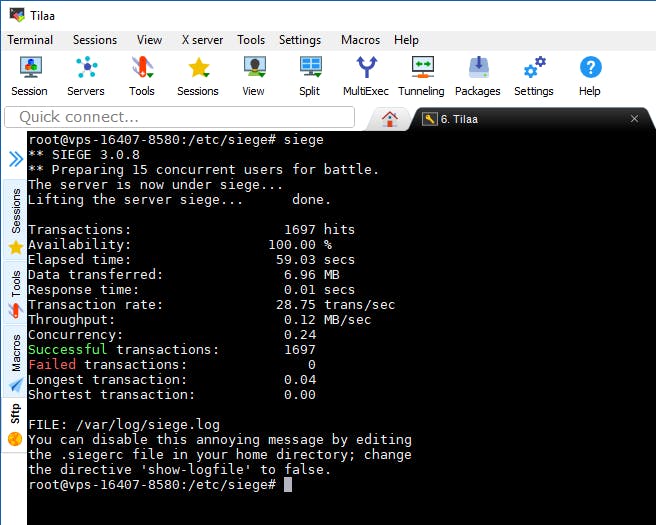The height and width of the screenshot is (525, 656).
Task: Click 'Preparing 15 concurrent users' line
Action: tap(204, 169)
